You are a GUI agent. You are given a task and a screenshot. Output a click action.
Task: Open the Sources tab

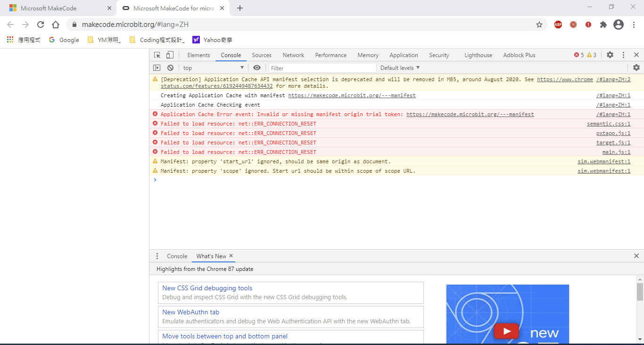(262, 55)
